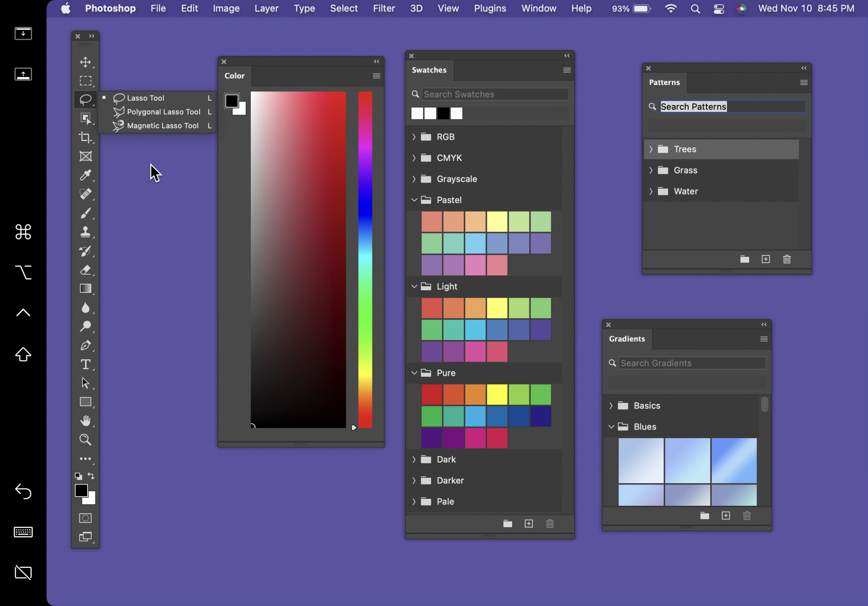This screenshot has width=868, height=606.
Task: Expand the Trees patterns folder
Action: [x=651, y=149]
